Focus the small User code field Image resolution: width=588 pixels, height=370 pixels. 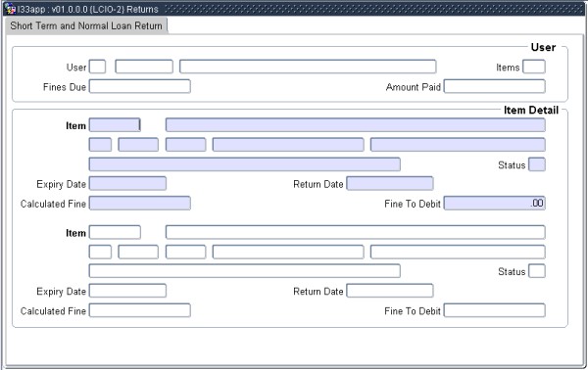tap(97, 67)
